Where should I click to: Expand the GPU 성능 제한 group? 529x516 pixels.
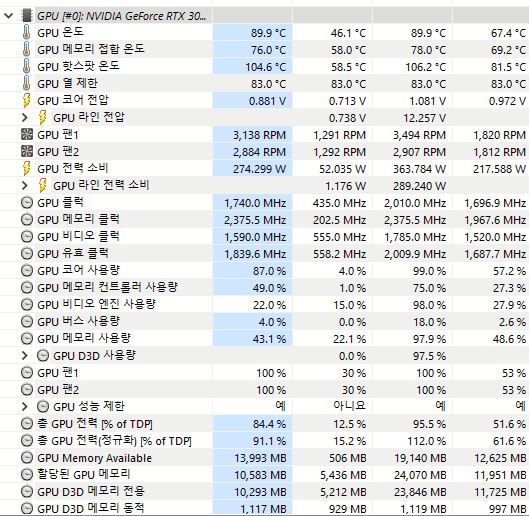[x=24, y=406]
